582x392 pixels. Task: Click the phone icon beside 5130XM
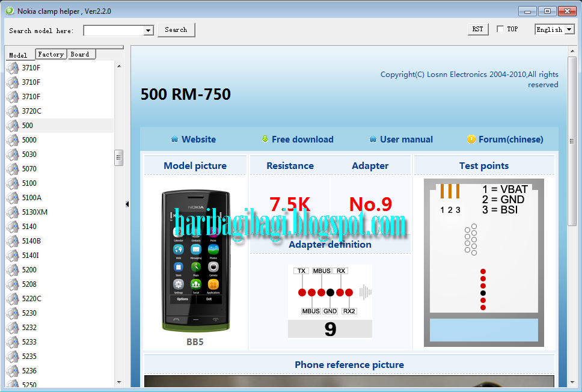[x=13, y=212]
